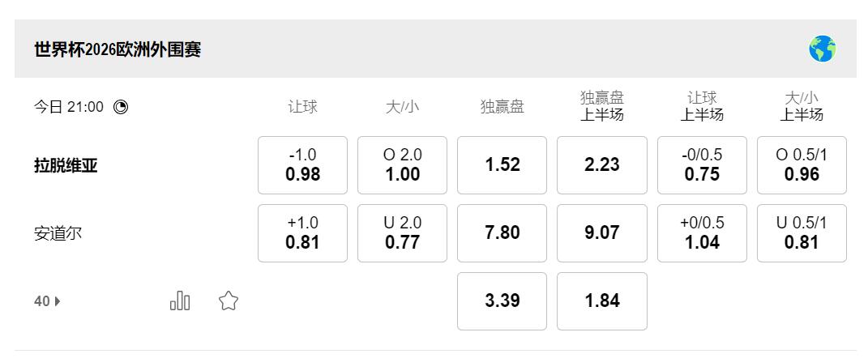Toggle the favorite star for this match
Screen dimensions: 868x358
228,301
